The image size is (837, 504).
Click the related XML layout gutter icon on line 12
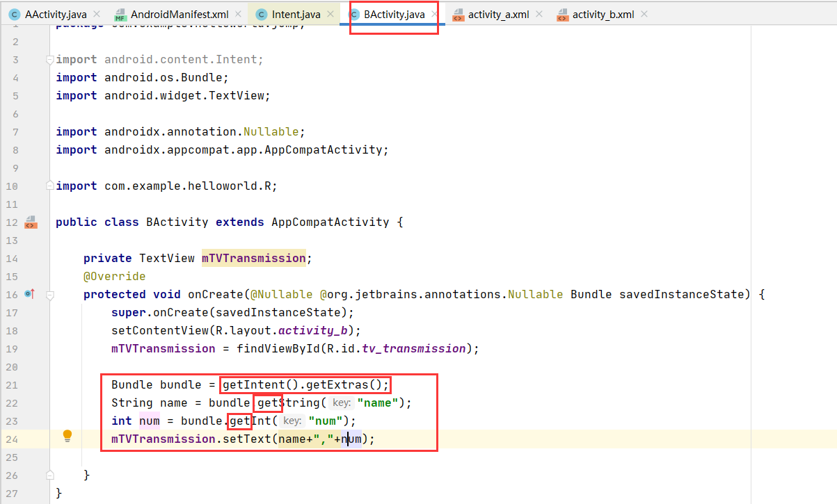30,222
